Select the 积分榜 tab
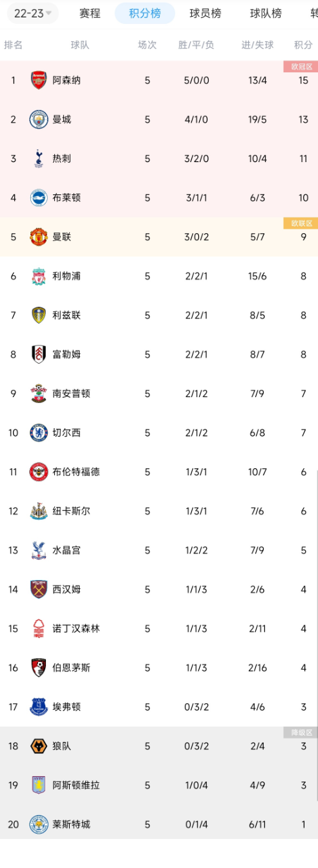 coord(145,13)
